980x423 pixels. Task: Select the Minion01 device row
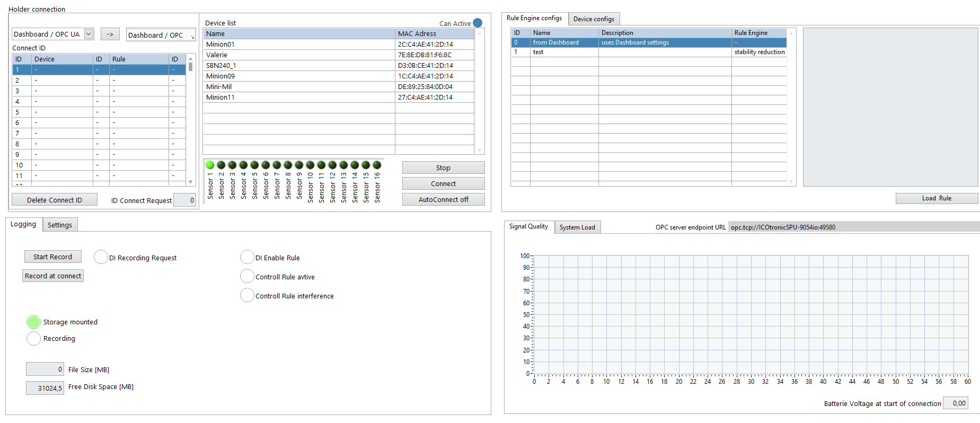coord(339,44)
